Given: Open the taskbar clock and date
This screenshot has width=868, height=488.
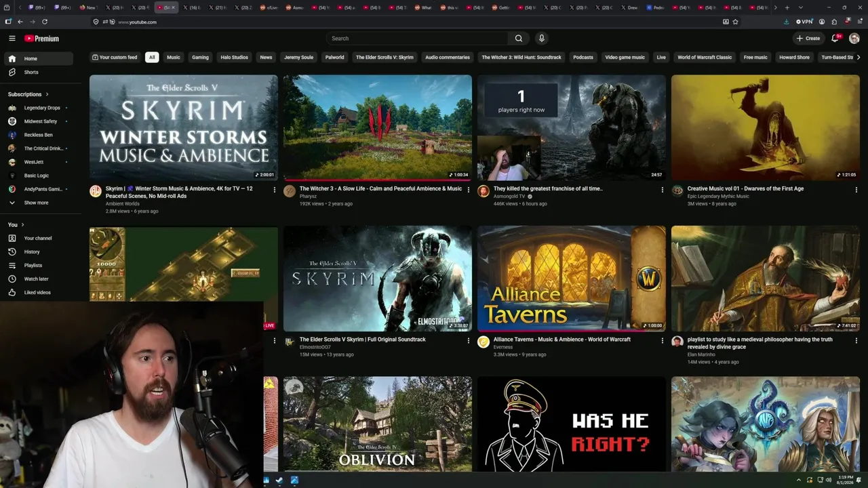Looking at the screenshot, I should coord(844,481).
